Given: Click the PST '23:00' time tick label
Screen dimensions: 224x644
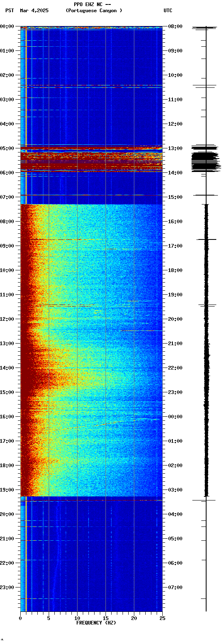Looking at the screenshot, I should coord(7,587).
